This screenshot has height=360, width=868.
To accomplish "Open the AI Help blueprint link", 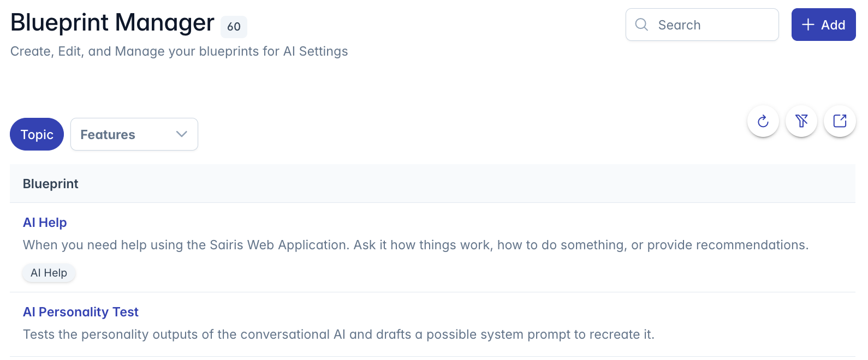I will coord(45,223).
